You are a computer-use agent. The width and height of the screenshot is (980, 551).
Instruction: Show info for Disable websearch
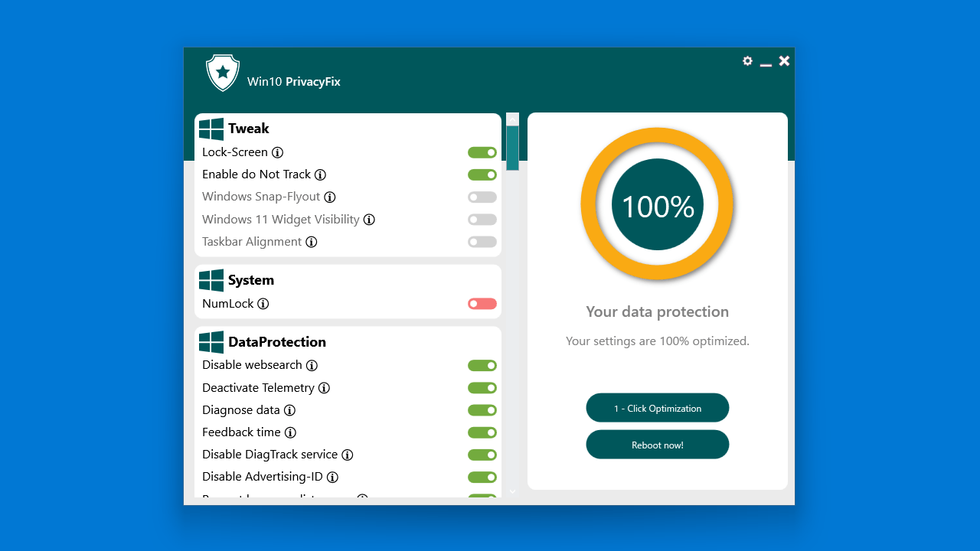[312, 365]
